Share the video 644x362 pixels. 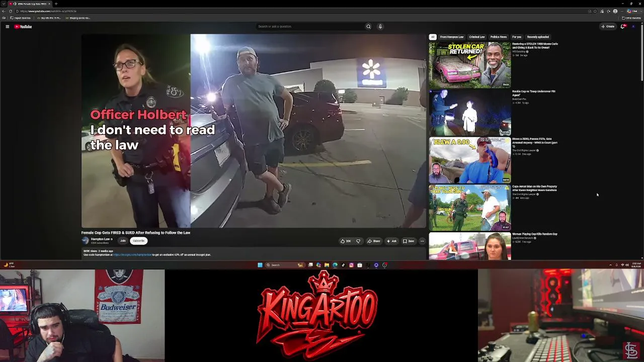pos(374,241)
